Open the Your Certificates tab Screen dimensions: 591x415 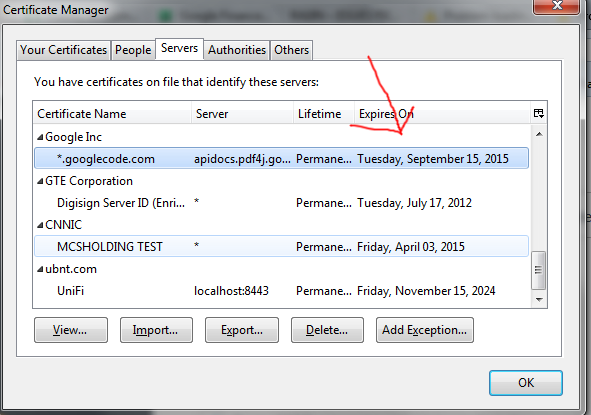click(63, 50)
